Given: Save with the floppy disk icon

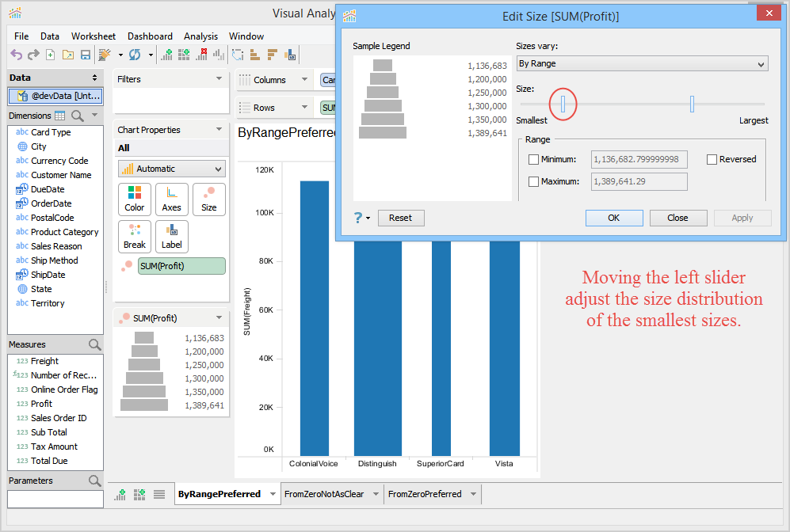Looking at the screenshot, I should (x=85, y=55).
